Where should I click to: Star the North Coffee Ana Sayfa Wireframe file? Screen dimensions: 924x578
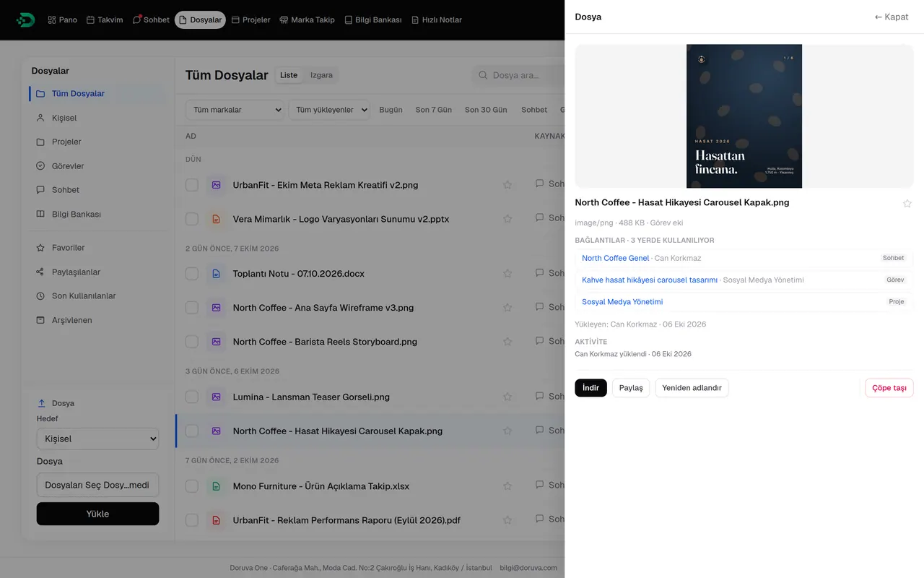tap(507, 308)
